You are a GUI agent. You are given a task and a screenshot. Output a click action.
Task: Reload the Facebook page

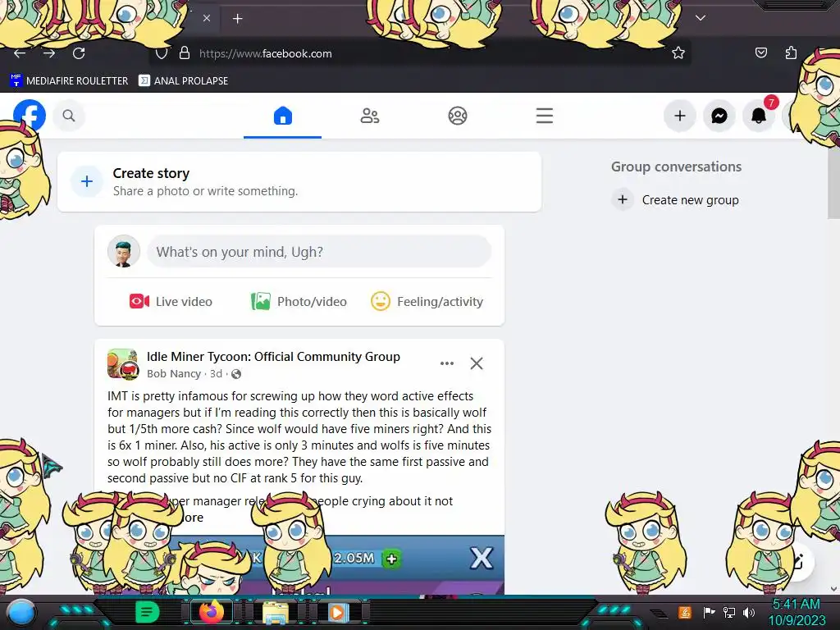79,53
